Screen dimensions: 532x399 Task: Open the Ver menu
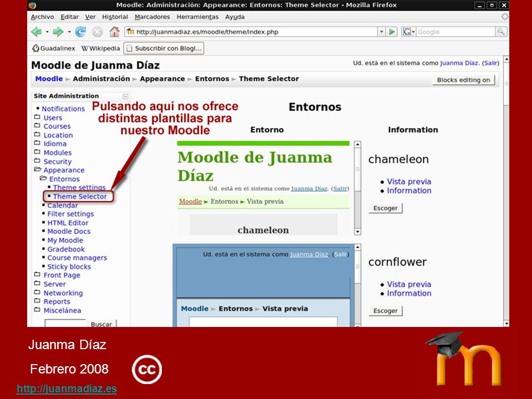coord(90,17)
